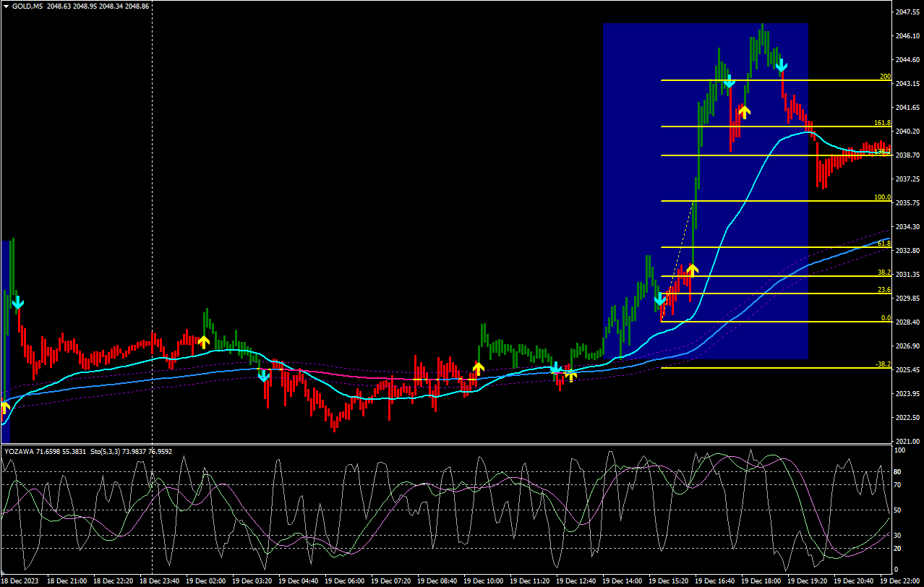924x587 pixels.
Task: Click the 18 Dec 23:40 time label
Action: pyautogui.click(x=159, y=580)
